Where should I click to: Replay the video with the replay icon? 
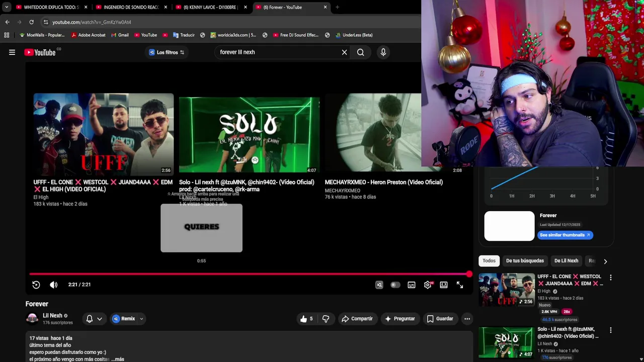pyautogui.click(x=36, y=285)
